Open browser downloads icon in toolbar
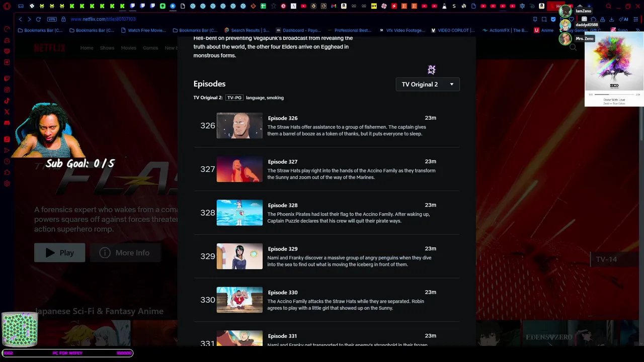This screenshot has height=362, width=644. tap(612, 19)
